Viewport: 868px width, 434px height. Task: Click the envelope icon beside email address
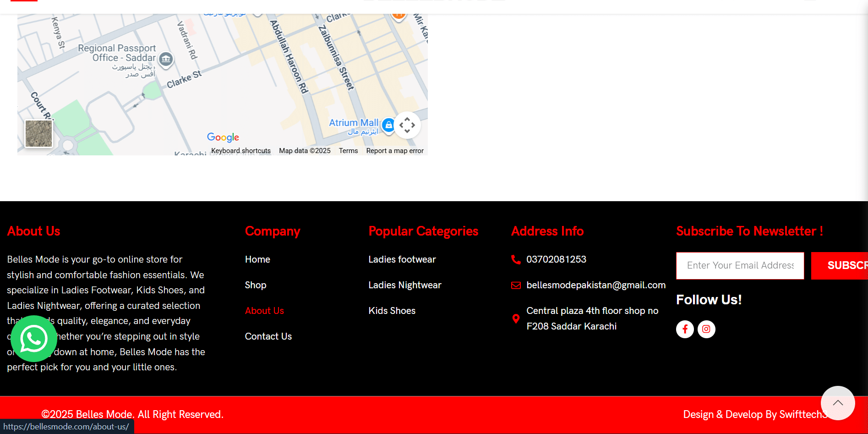[516, 286]
